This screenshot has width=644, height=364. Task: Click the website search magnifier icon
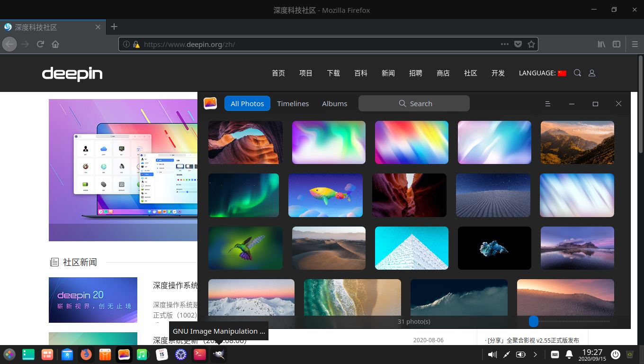pyautogui.click(x=577, y=73)
